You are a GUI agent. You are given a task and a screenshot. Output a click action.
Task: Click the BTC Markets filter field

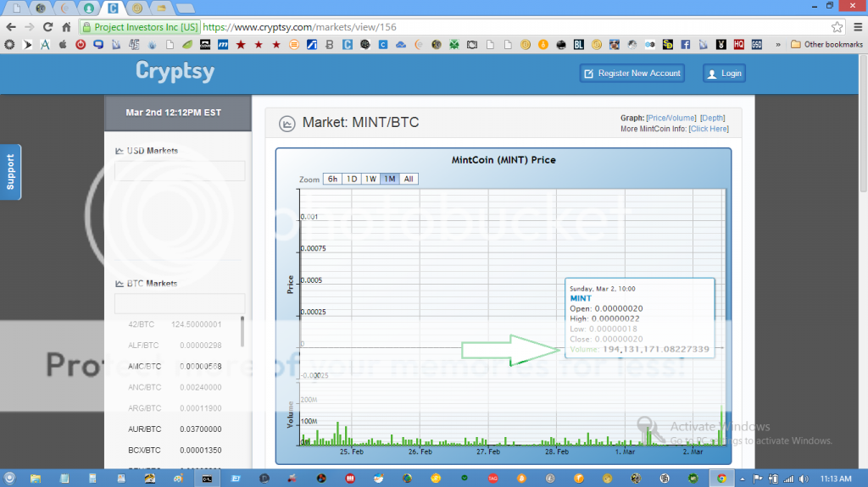(x=180, y=304)
